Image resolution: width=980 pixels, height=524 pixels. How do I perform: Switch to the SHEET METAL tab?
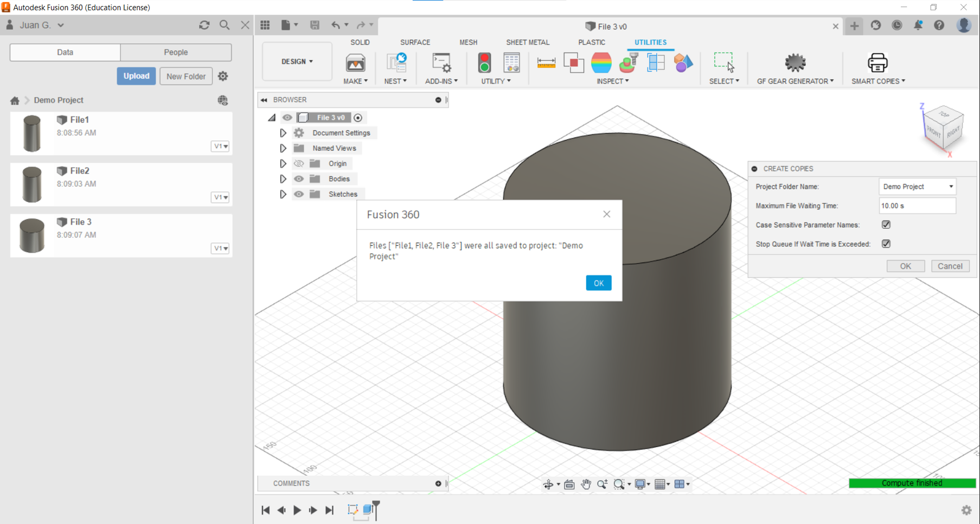(x=527, y=42)
